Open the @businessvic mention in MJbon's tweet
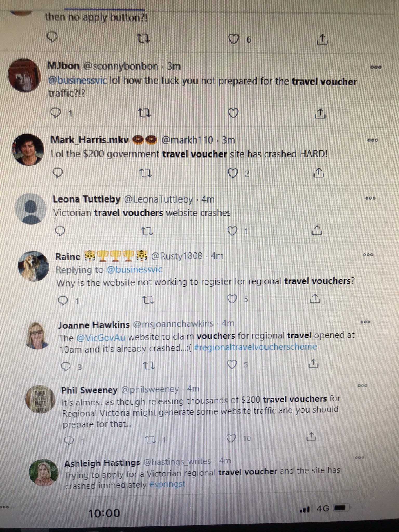This screenshot has width=399, height=532. click(x=77, y=81)
